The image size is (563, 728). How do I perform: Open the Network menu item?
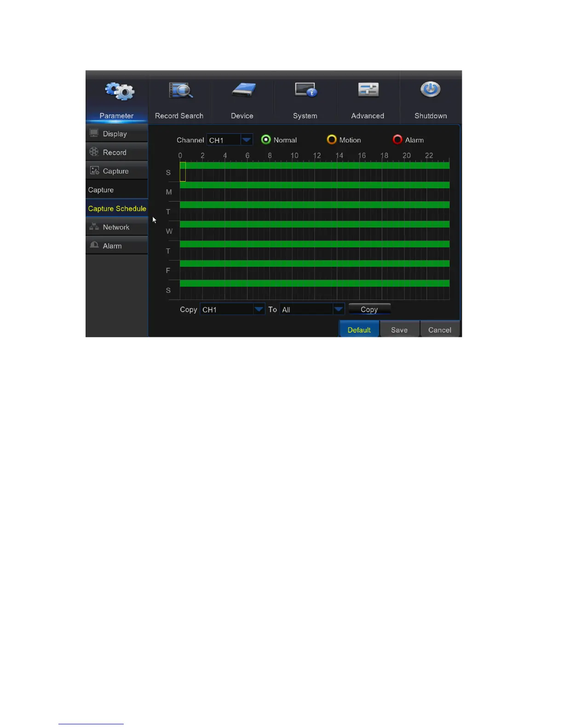[117, 227]
